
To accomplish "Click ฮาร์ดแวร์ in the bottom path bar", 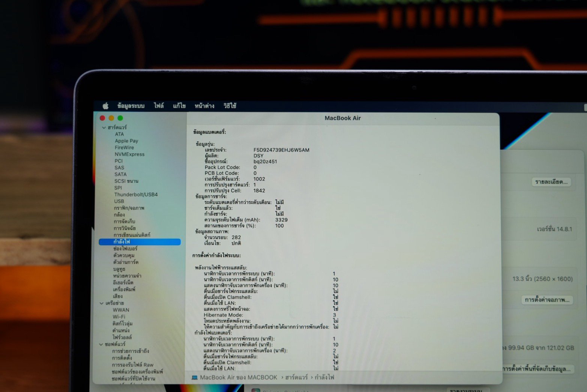I will (296, 377).
